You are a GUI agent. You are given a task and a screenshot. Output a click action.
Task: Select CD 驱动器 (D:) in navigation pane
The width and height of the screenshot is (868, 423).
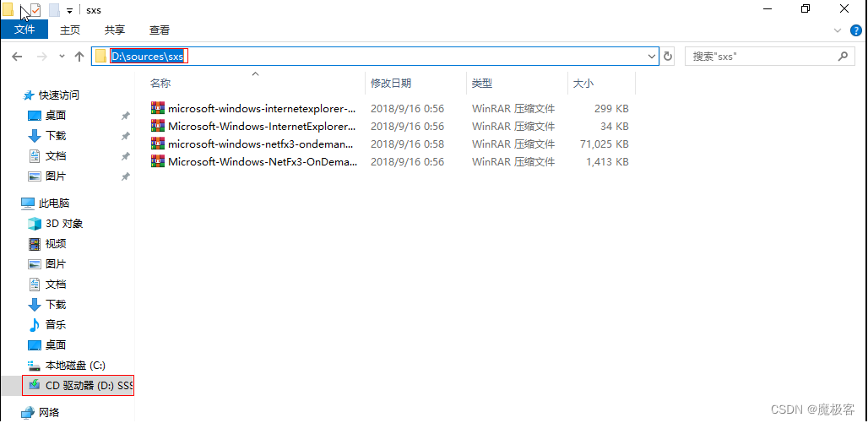[78, 385]
